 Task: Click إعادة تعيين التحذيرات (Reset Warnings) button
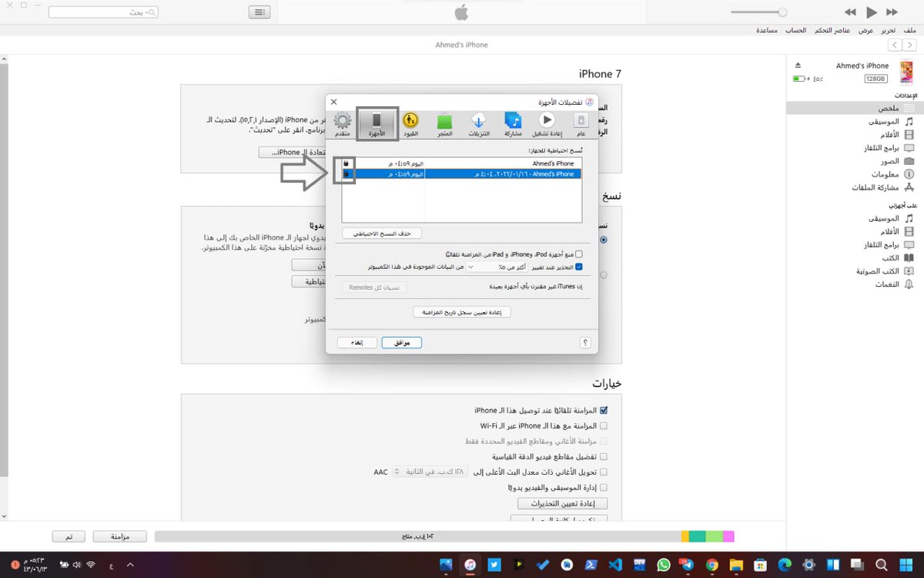[562, 503]
